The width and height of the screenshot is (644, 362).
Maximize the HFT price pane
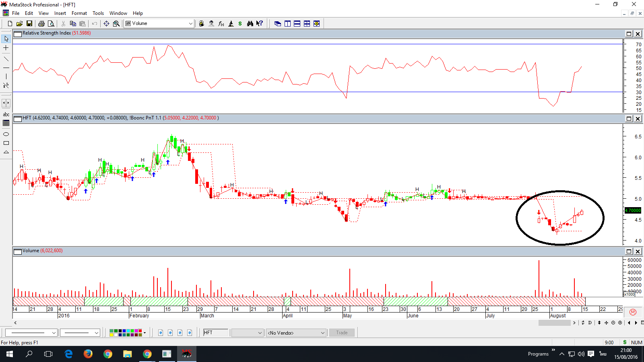pyautogui.click(x=629, y=119)
